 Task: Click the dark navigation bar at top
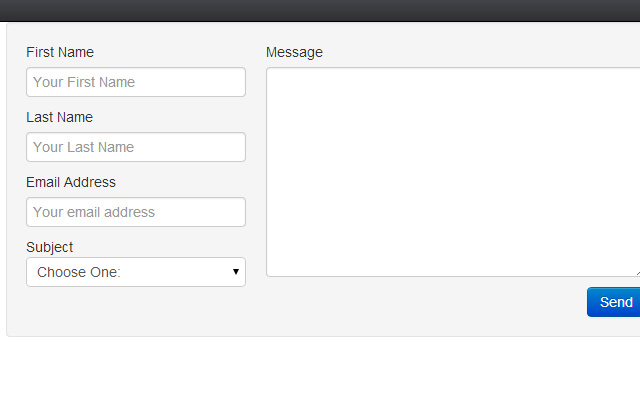pyautogui.click(x=320, y=11)
